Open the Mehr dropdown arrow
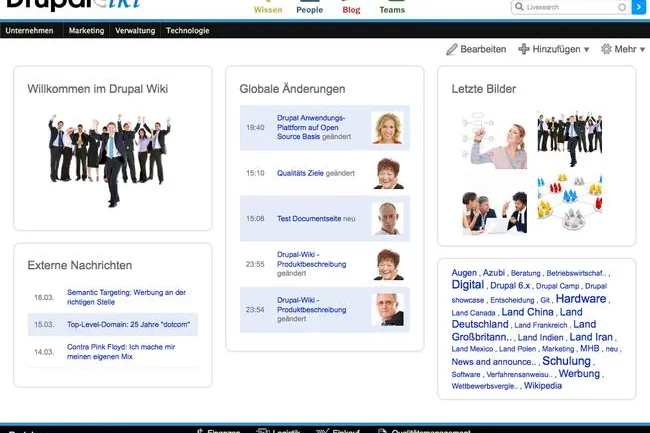This screenshot has height=433, width=650. pos(642,50)
